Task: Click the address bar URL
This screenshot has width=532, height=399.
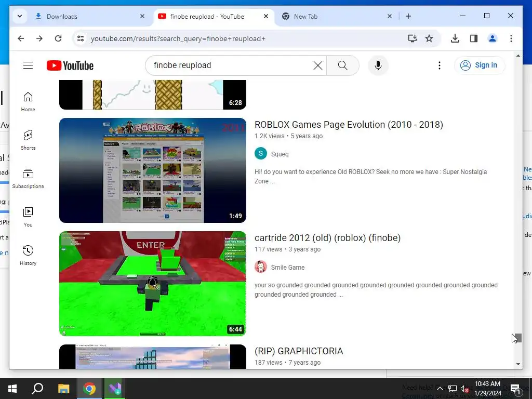Action: point(178,38)
